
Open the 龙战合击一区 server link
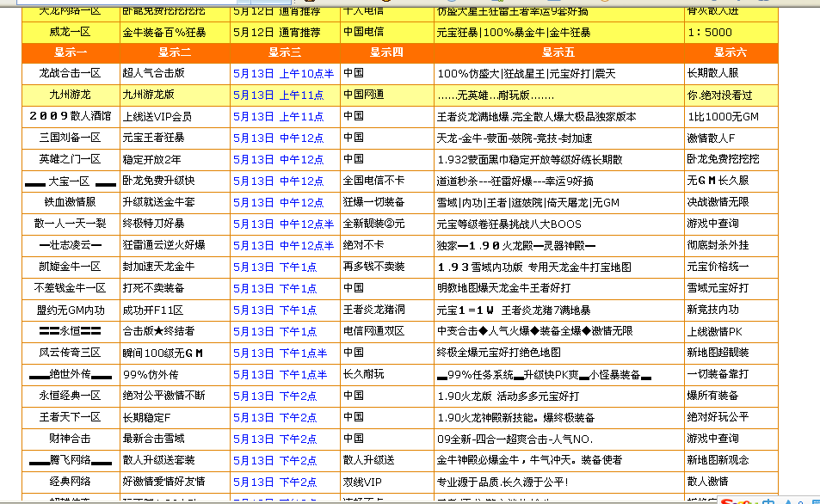point(70,74)
